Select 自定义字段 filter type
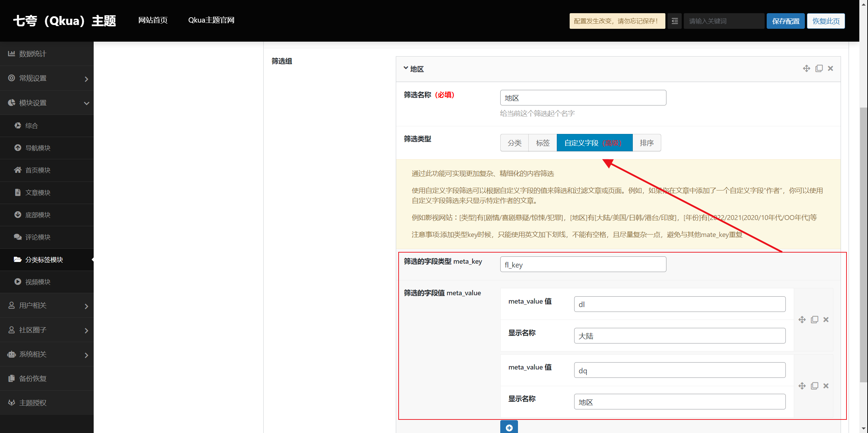 (x=595, y=143)
